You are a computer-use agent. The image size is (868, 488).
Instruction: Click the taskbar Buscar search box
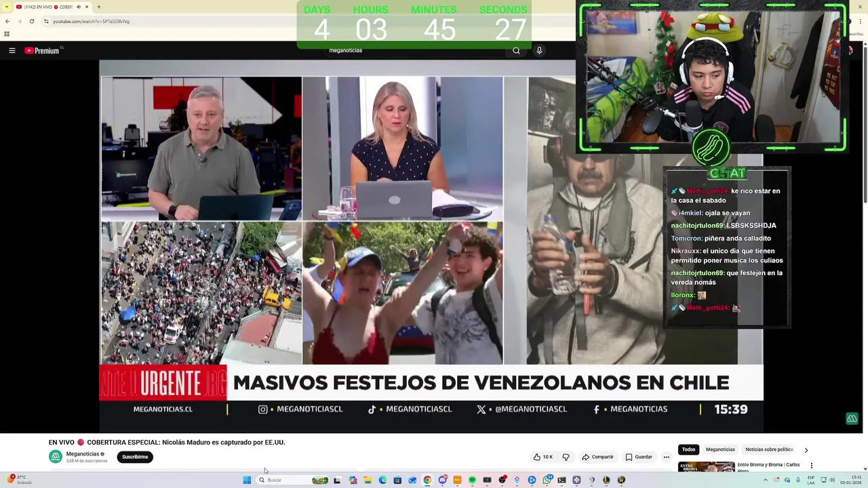tap(293, 480)
